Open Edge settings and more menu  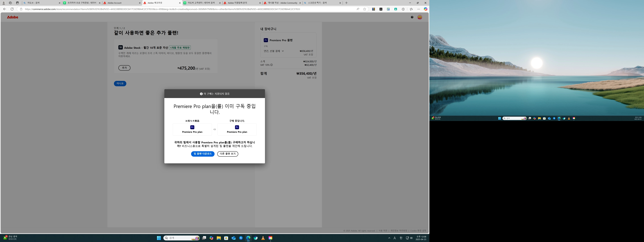[418, 9]
